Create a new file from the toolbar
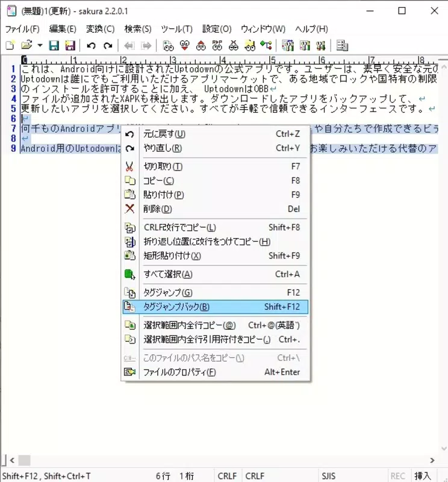Viewport: 448px width, 482px height. tap(10, 46)
